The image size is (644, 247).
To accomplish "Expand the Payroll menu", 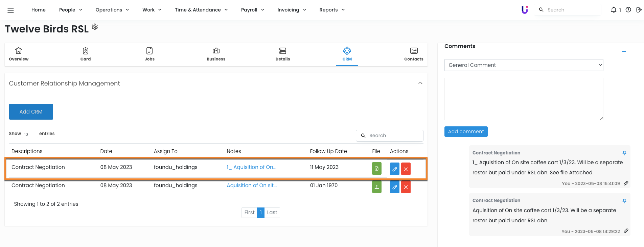I will pos(252,10).
